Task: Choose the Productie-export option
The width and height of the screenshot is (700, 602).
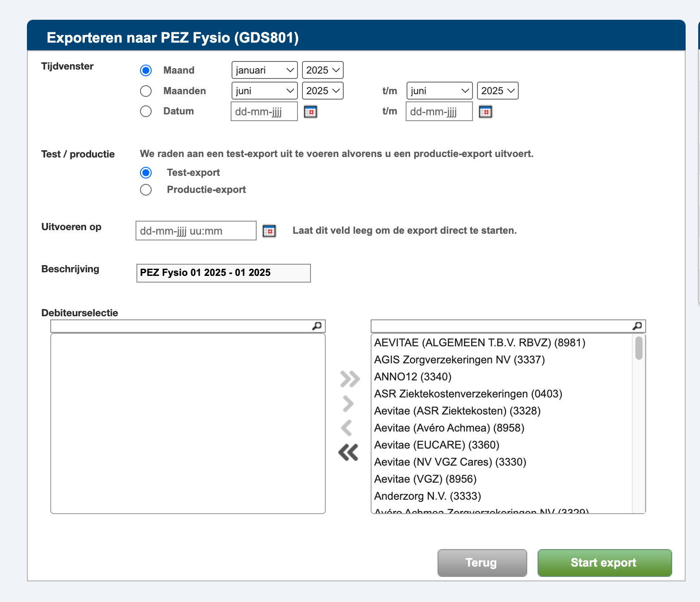Action: coord(146,190)
